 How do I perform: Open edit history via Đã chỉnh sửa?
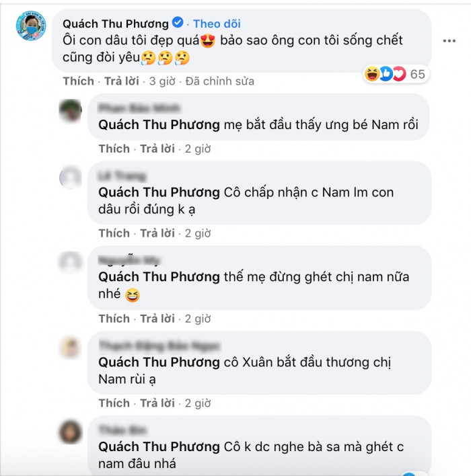[x=220, y=81]
